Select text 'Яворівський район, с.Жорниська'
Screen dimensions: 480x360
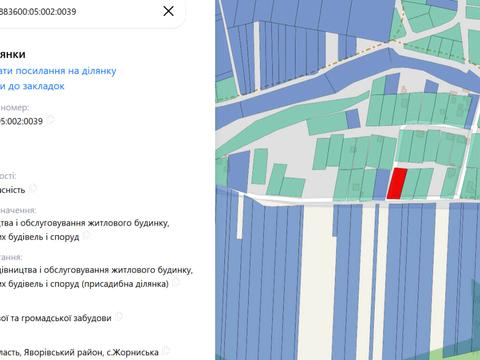point(91,352)
